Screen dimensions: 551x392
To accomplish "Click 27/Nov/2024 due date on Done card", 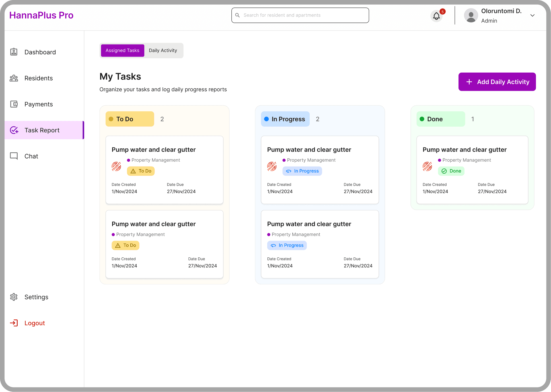I will [x=492, y=192].
